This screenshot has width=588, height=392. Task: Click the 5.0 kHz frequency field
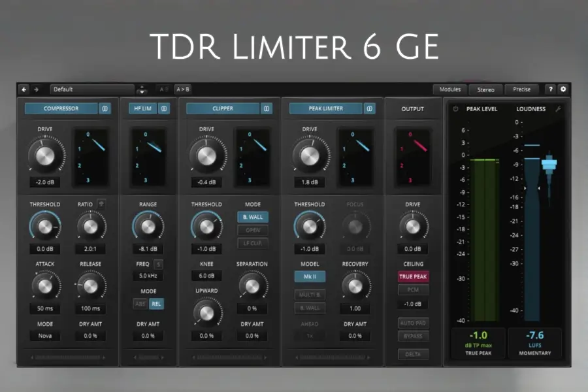(148, 276)
